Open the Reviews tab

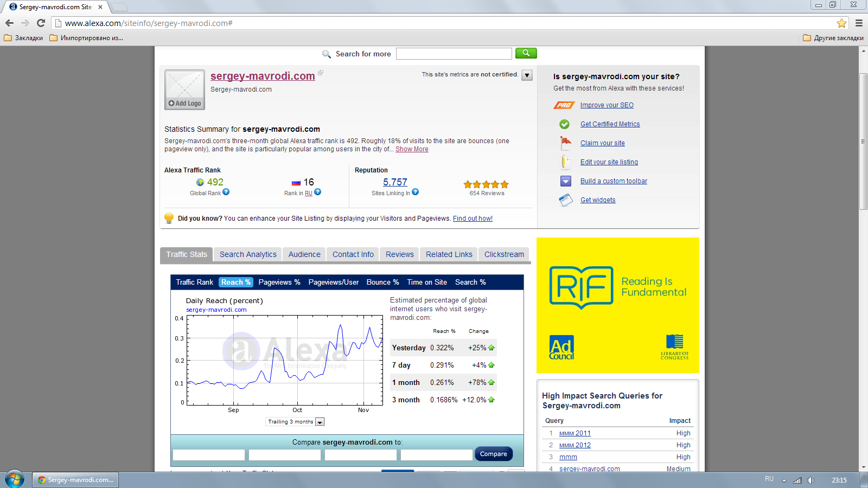(400, 254)
